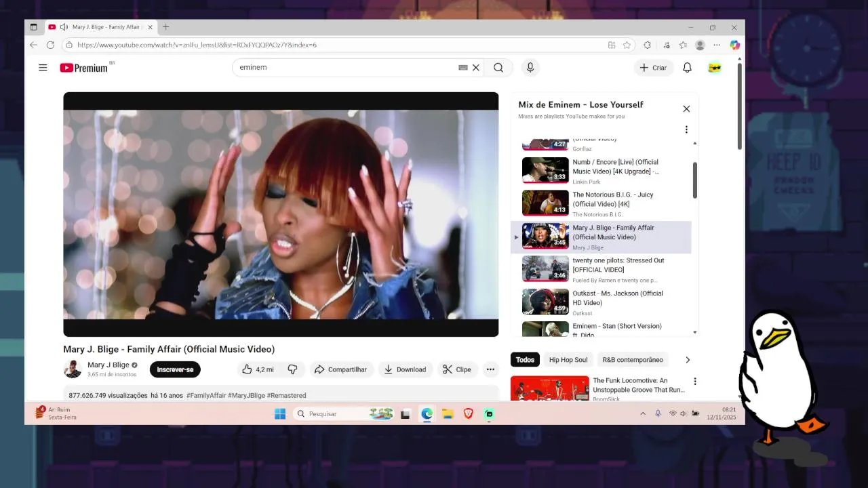868x488 pixels.
Task: Like the video showing 4,2 mi
Action: [x=258, y=369]
